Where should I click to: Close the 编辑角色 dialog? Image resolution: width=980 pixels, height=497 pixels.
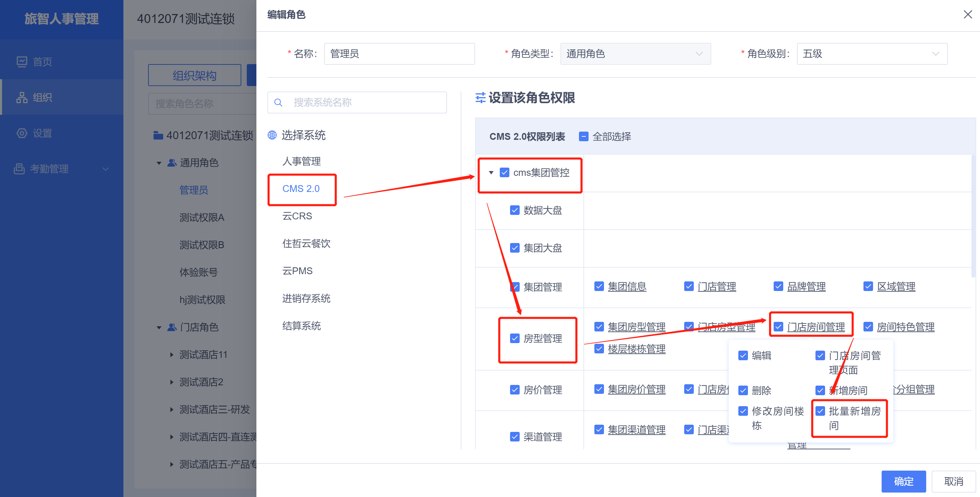tap(968, 14)
